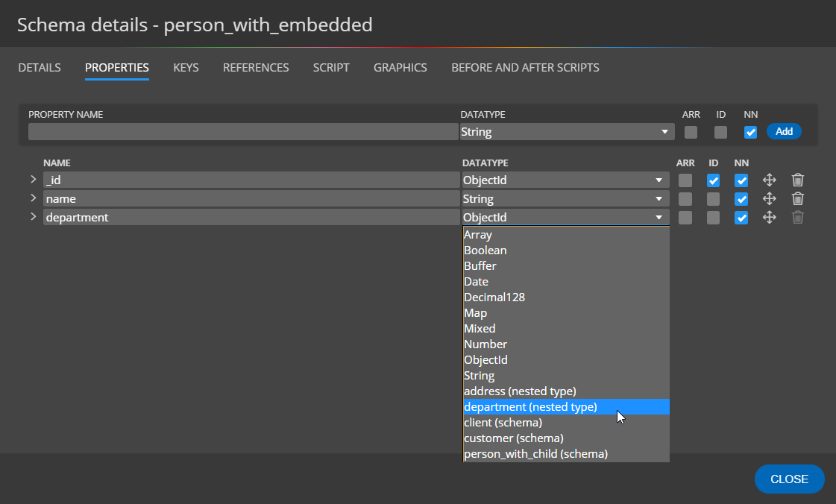Toggle ARR checkbox for new property
Viewport: 836px width, 504px height.
(691, 132)
